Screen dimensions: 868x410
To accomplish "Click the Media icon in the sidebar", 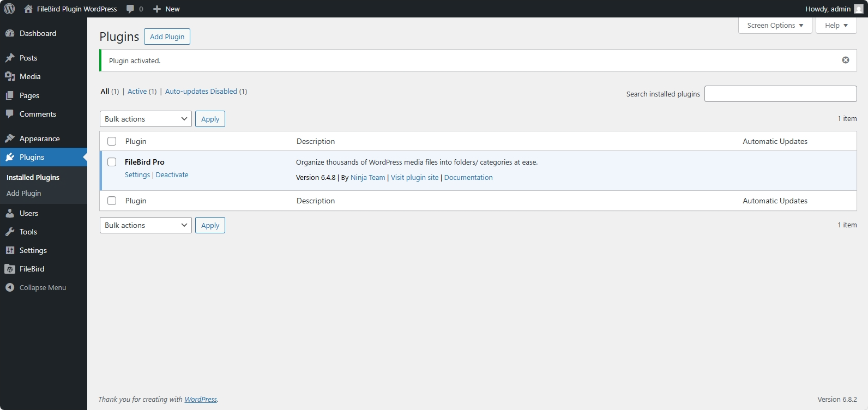I will tap(10, 76).
